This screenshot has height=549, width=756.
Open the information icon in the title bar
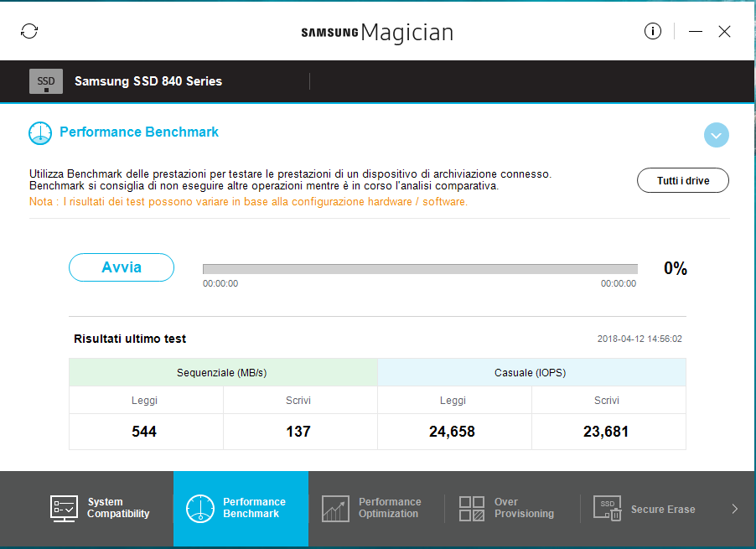click(x=653, y=31)
